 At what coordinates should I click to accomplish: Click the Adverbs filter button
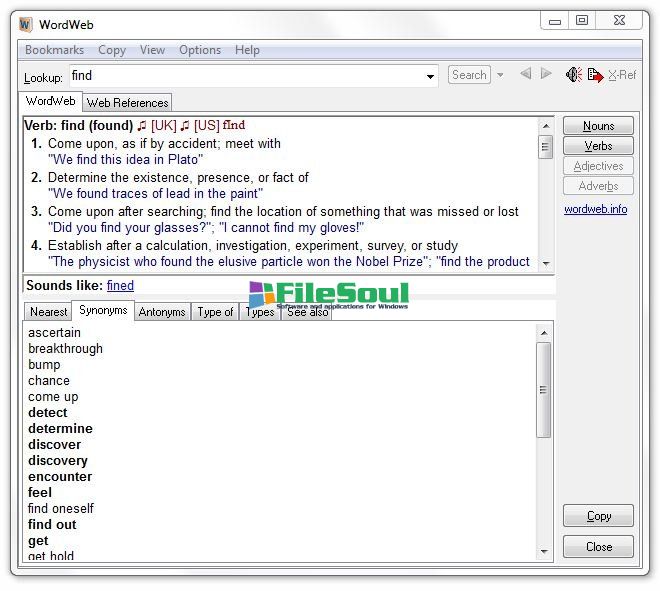tap(598, 186)
